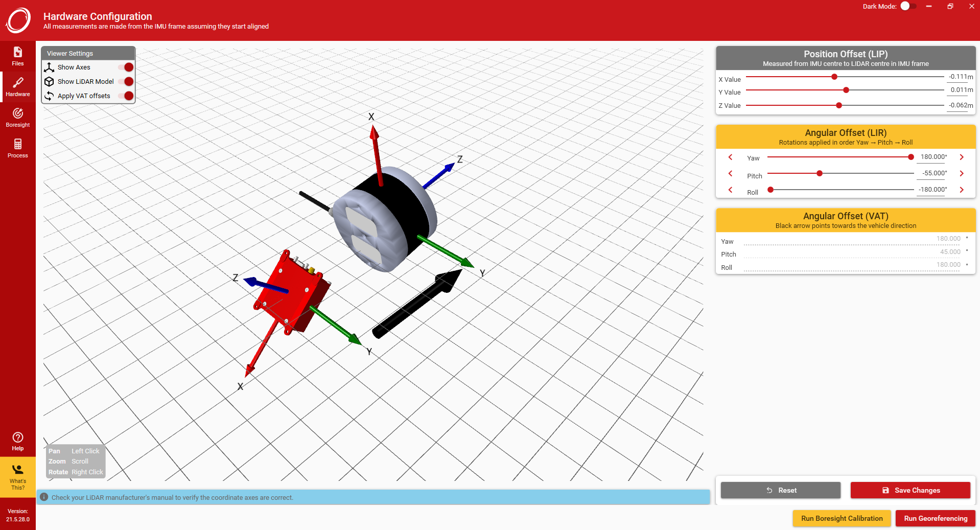Decrease Pitch with left chevron
The image size is (980, 530).
click(x=730, y=173)
